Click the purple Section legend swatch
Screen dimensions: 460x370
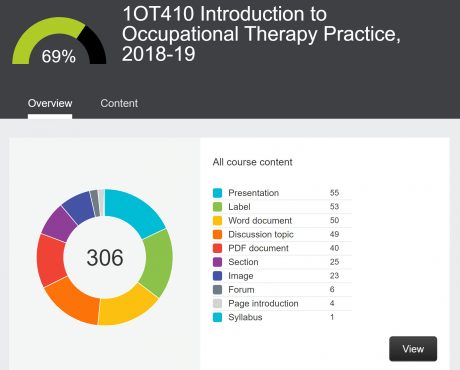click(217, 262)
